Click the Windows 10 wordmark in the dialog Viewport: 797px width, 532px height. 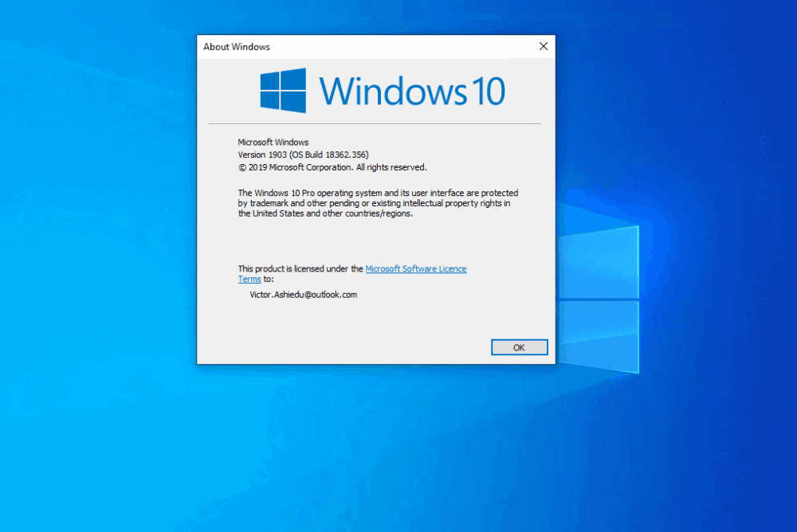[x=412, y=90]
